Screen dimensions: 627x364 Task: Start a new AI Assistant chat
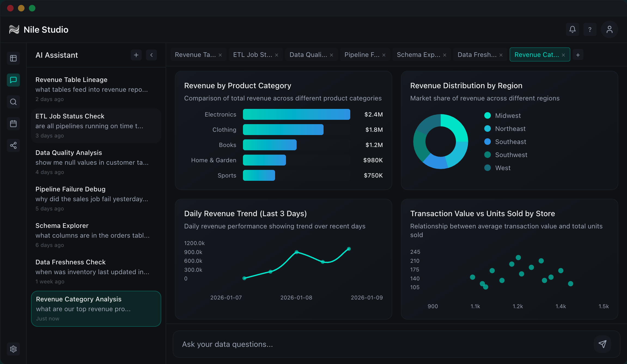(x=136, y=55)
